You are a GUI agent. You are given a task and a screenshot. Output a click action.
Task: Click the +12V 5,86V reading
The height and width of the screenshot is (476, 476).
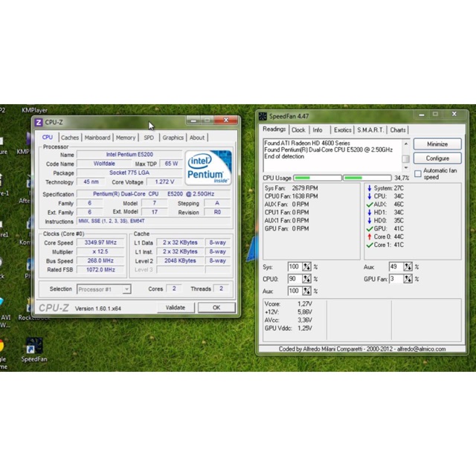coord(289,312)
